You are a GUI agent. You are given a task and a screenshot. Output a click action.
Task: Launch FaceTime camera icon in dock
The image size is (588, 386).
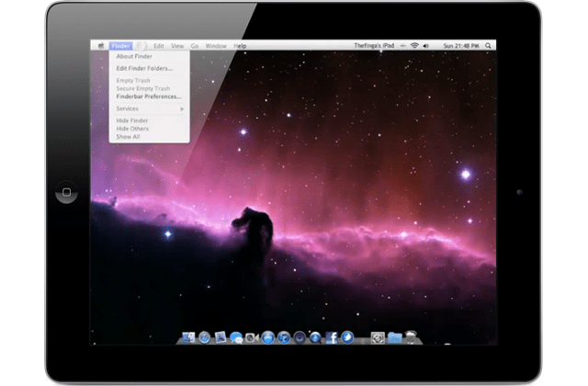252,338
